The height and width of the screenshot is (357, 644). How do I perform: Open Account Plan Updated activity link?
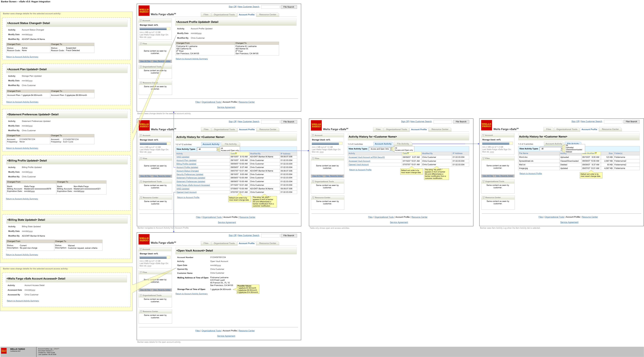pos(186,160)
